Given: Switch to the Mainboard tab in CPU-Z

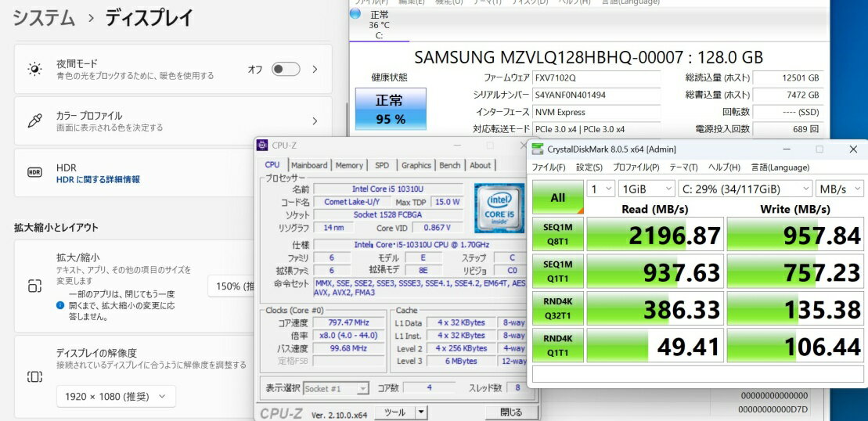Looking at the screenshot, I should tap(309, 165).
